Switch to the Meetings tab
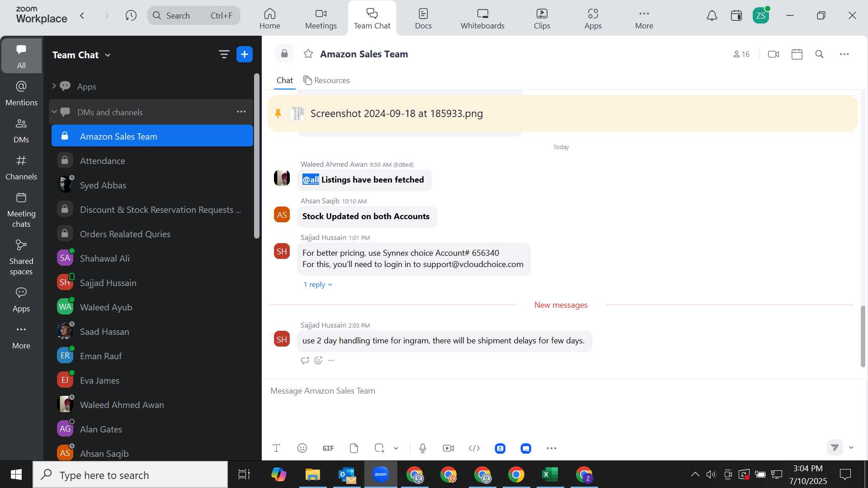 tap(321, 19)
